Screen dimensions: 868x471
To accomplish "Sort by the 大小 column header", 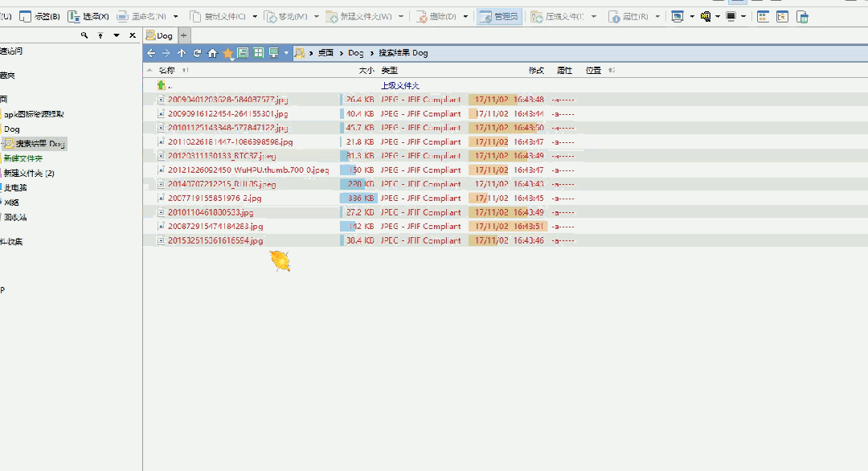I will [366, 70].
